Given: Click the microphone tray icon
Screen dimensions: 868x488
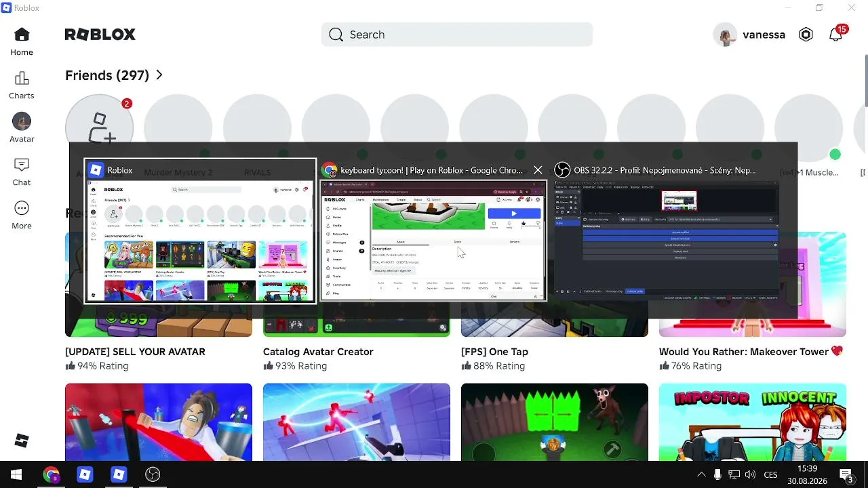Looking at the screenshot, I should tap(717, 474).
